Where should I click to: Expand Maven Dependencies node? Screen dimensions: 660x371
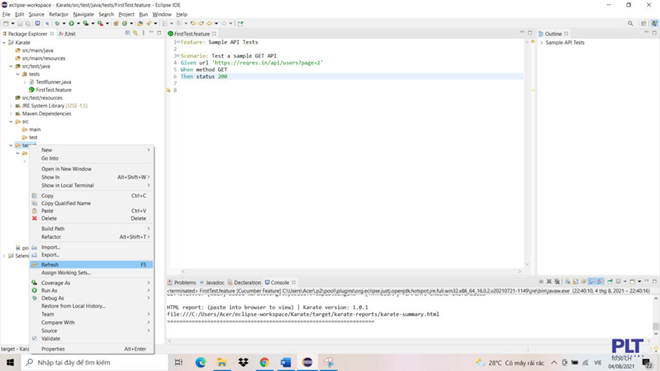(11, 114)
